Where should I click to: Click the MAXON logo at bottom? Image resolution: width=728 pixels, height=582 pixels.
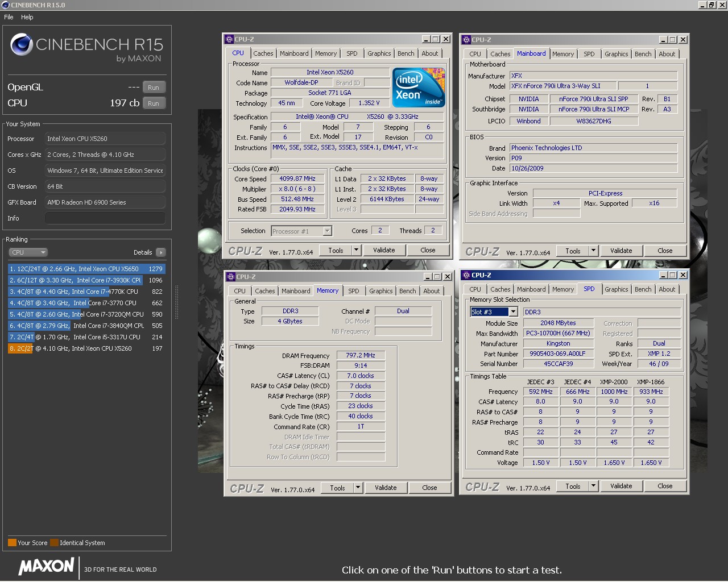pos(46,566)
